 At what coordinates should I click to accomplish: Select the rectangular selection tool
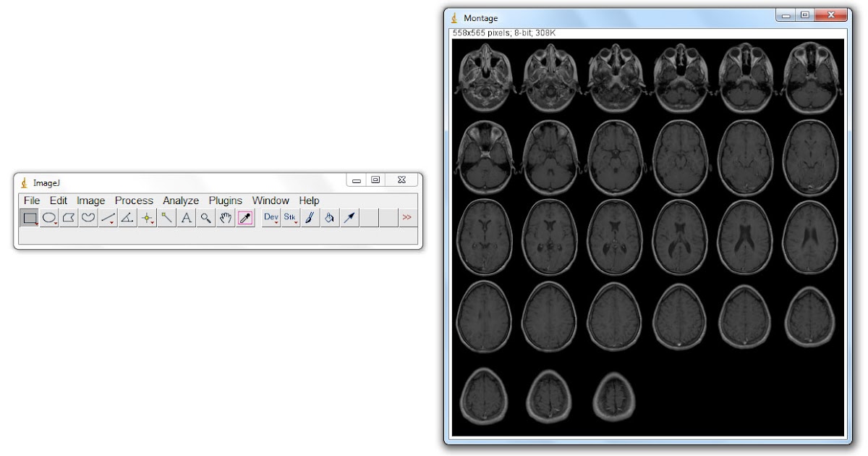(x=30, y=217)
